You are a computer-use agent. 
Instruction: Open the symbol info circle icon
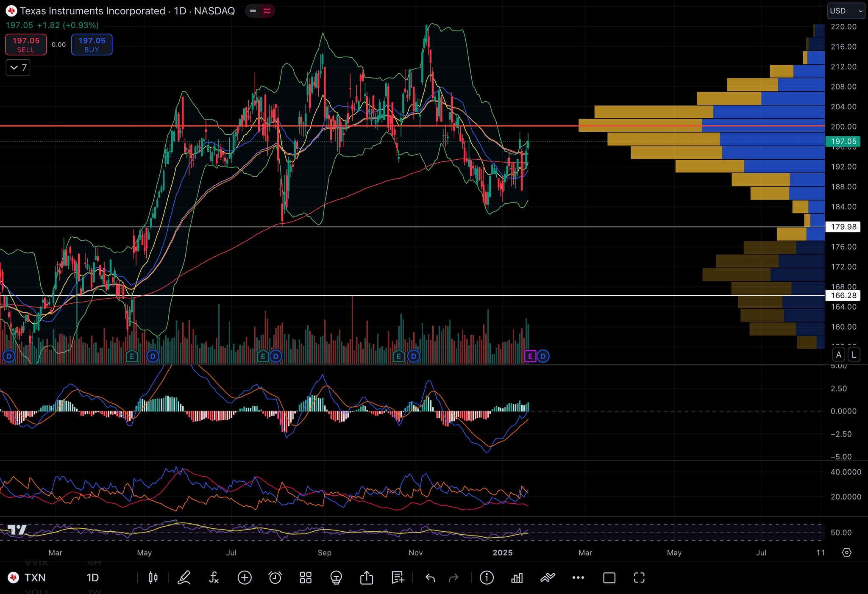[487, 577]
